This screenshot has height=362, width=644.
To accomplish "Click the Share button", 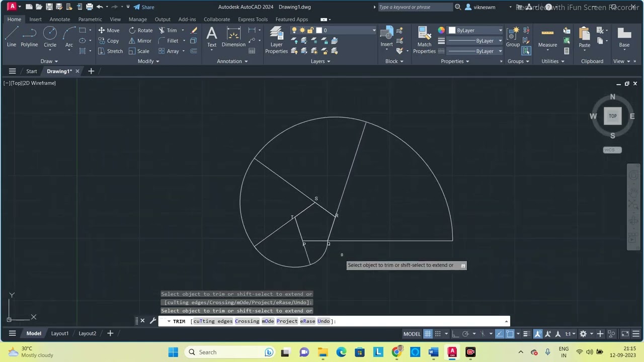I will (144, 7).
